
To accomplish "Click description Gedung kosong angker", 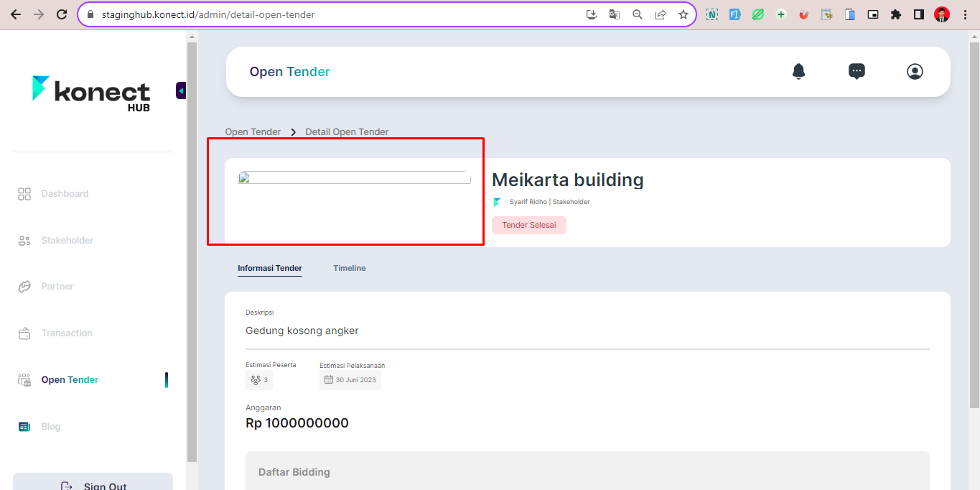I will 302,331.
